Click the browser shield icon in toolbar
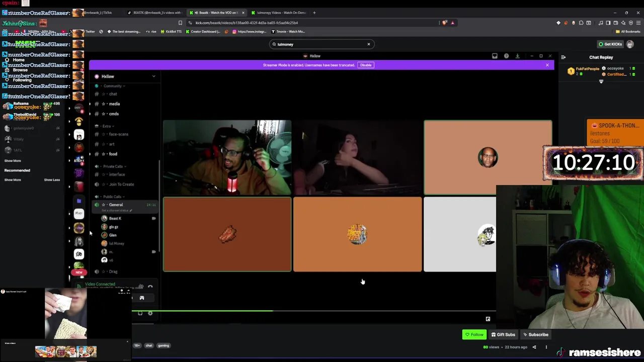 pyautogui.click(x=444, y=23)
